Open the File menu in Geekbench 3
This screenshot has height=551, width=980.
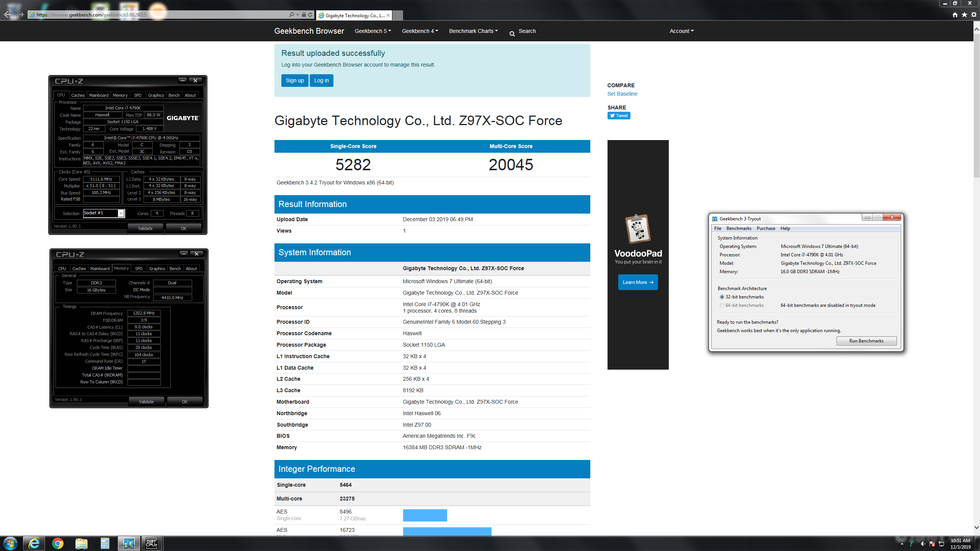[x=718, y=228]
